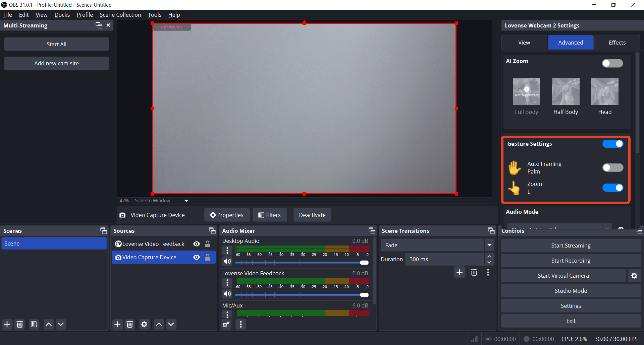Open scene filters icon in Scenes panel
Screen dimensions: 644x345
(34, 324)
